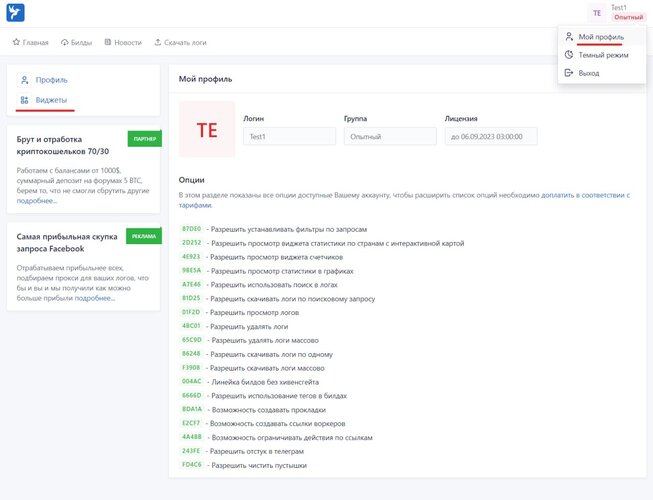Click option code FD4C6
This screenshot has height=500, width=653.
pos(192,465)
